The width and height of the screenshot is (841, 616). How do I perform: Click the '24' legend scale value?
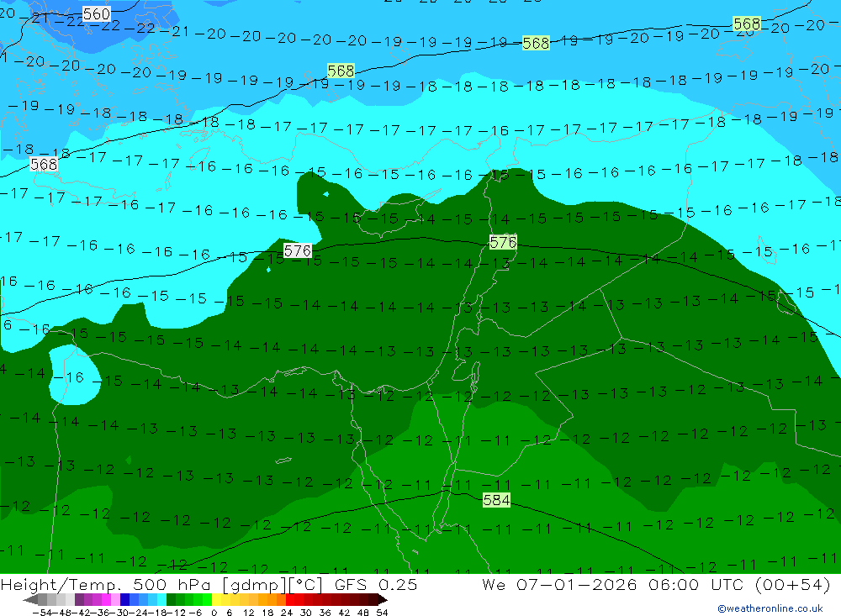[x=287, y=613]
